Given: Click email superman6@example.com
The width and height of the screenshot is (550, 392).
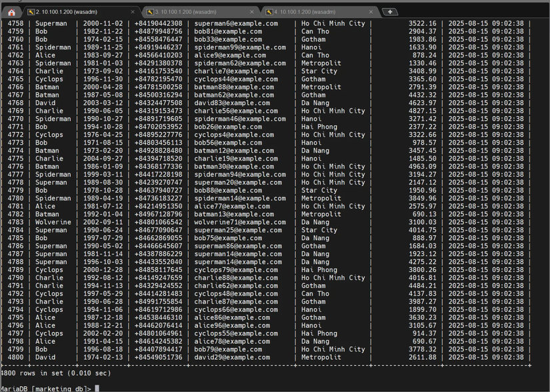Looking at the screenshot, I should pyautogui.click(x=236, y=23).
